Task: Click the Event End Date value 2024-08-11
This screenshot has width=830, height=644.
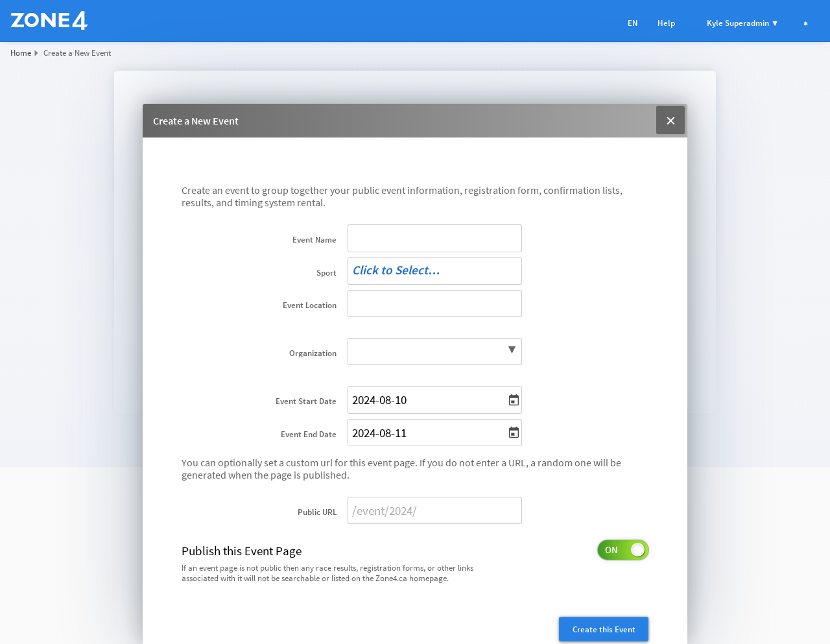Action: click(x=380, y=433)
